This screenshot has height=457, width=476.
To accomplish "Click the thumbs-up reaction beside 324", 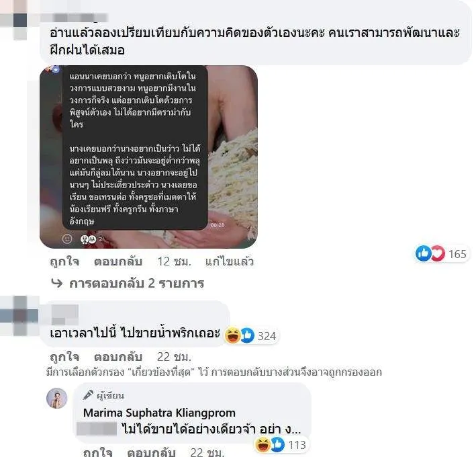I will coord(248,335).
